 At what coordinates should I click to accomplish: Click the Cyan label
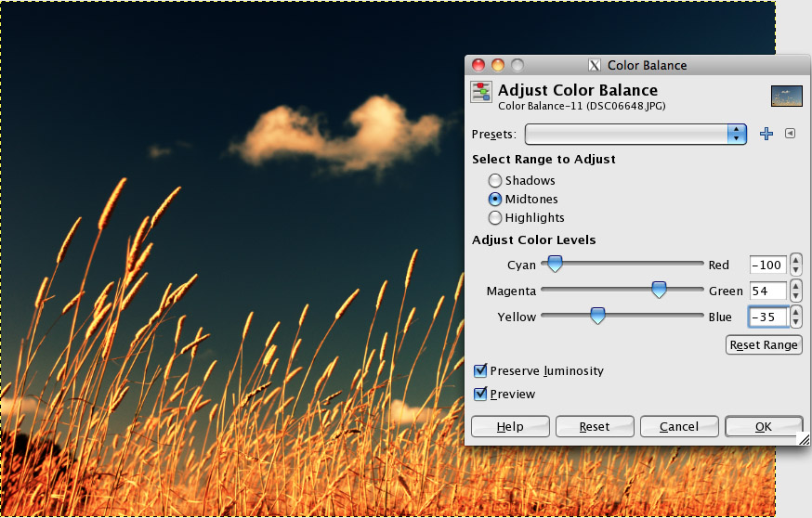[521, 265]
